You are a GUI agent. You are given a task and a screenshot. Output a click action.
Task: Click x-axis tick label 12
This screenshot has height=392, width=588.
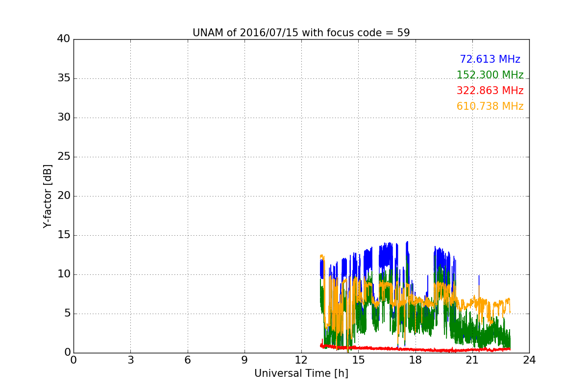(301, 360)
